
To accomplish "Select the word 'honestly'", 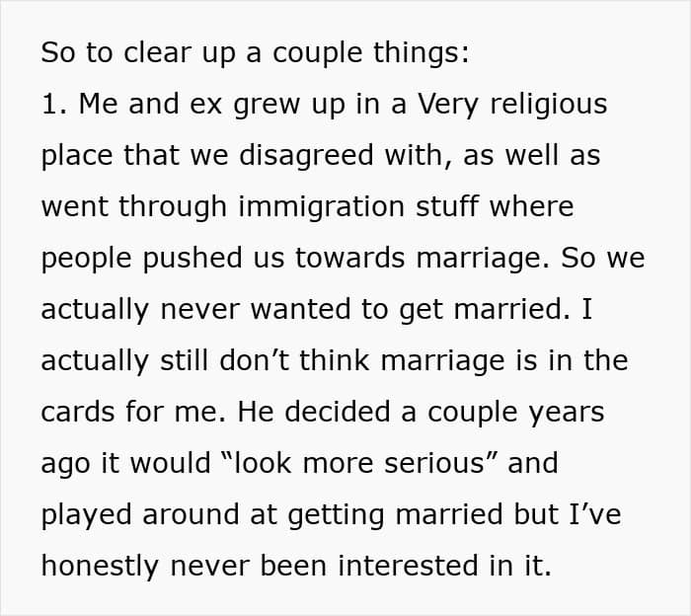I will pos(101,566).
